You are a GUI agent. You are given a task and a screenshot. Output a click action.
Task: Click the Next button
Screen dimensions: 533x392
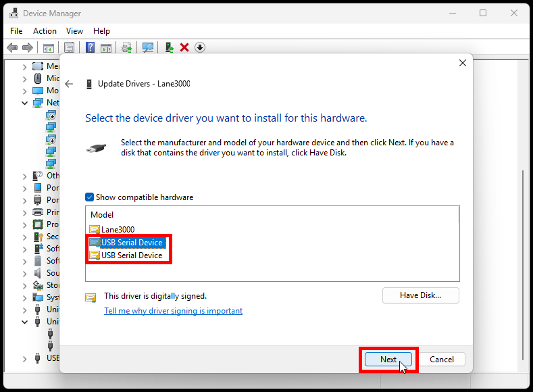(388, 360)
